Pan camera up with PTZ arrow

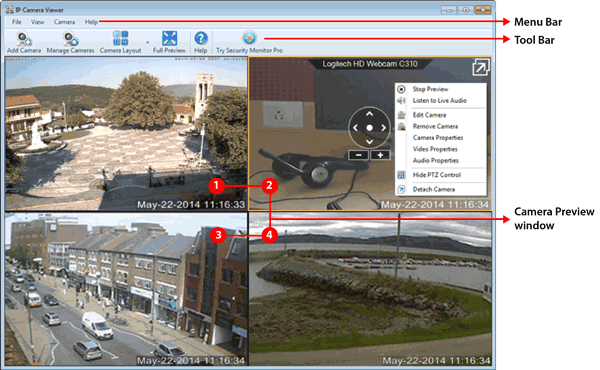tap(369, 114)
